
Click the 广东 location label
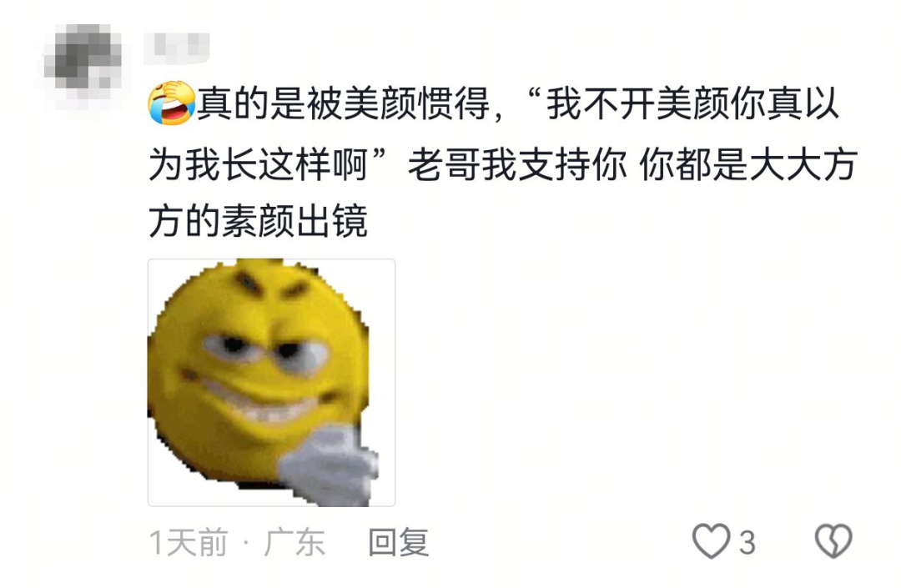[294, 543]
